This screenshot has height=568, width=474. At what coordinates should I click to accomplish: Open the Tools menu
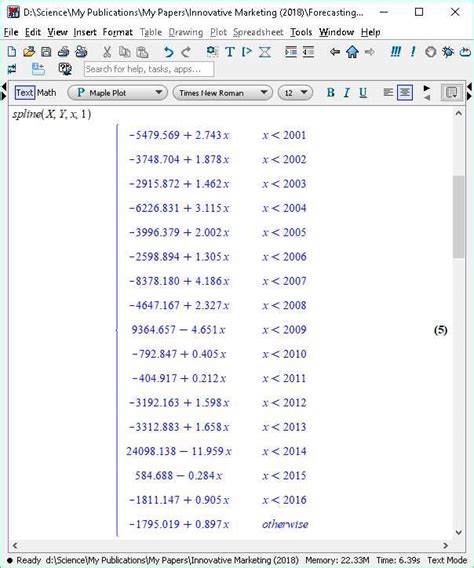click(301, 32)
